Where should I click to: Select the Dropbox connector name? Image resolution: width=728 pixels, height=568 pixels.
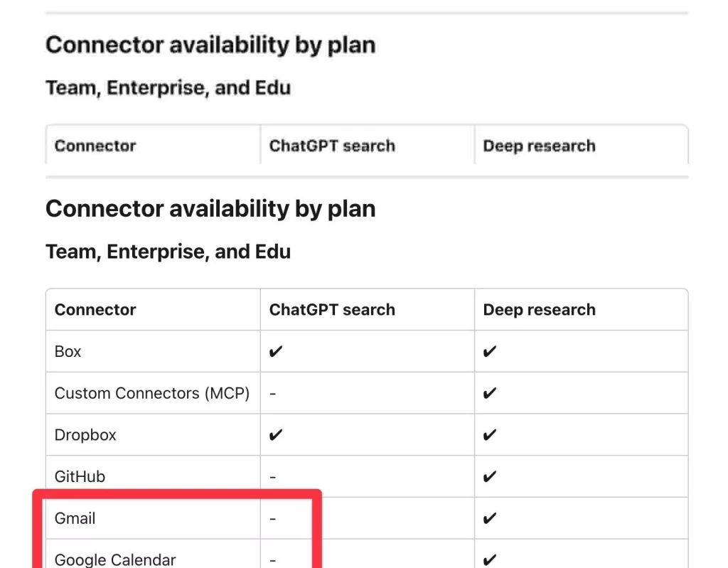pyautogui.click(x=85, y=435)
